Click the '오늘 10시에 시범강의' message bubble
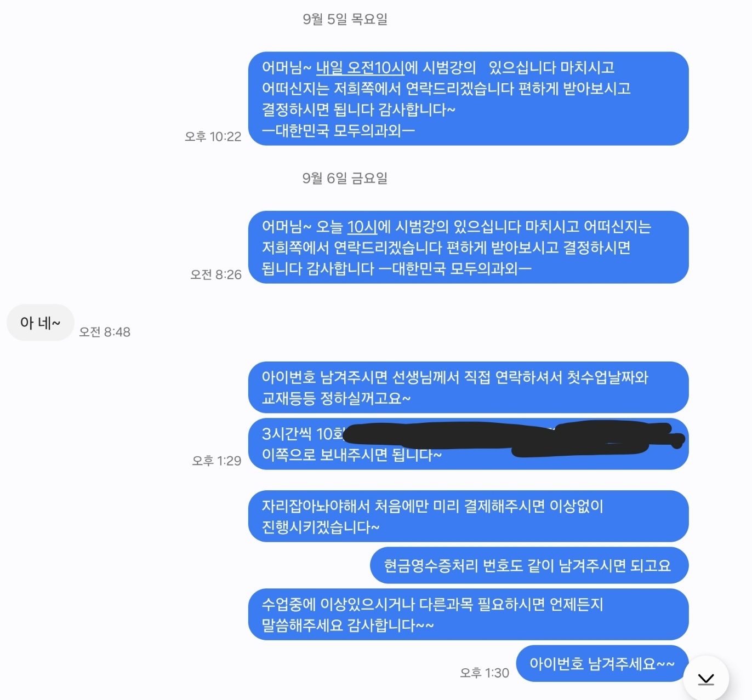This screenshot has width=752, height=700. point(468,247)
